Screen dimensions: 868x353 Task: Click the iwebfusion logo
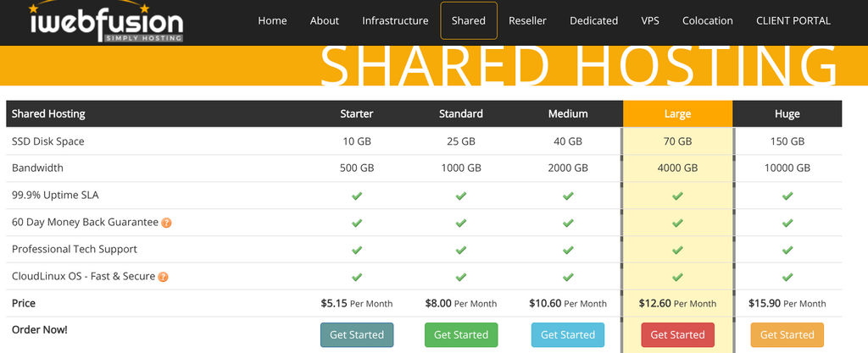point(104,21)
